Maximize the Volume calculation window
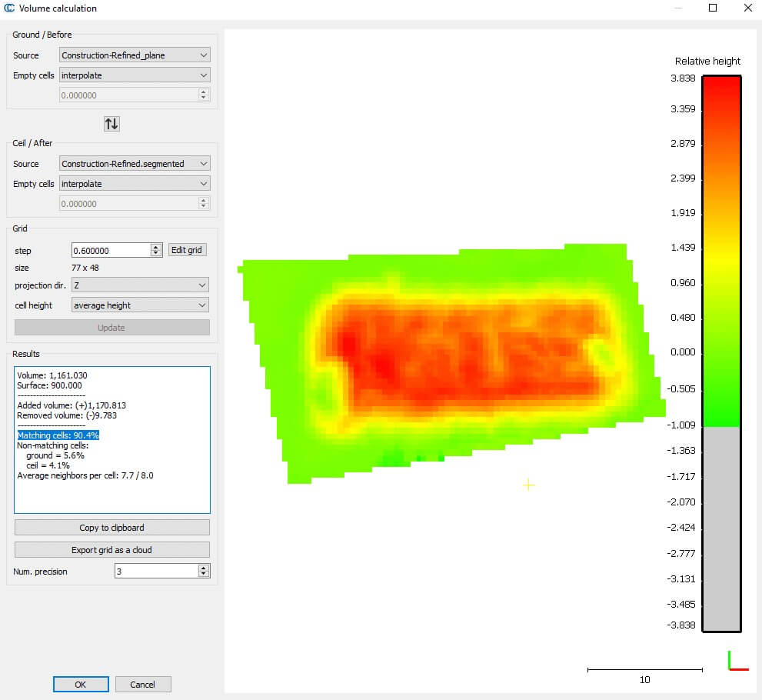 tap(713, 8)
